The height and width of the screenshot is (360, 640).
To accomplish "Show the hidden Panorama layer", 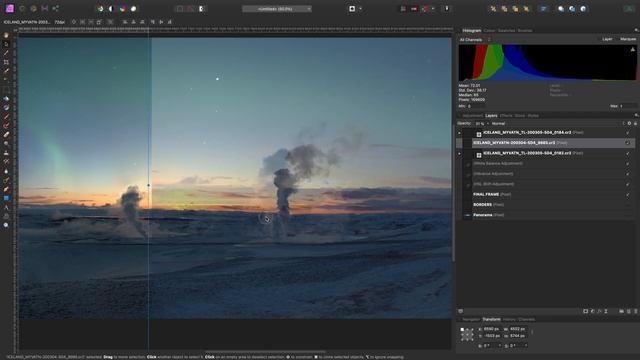I will 628,215.
